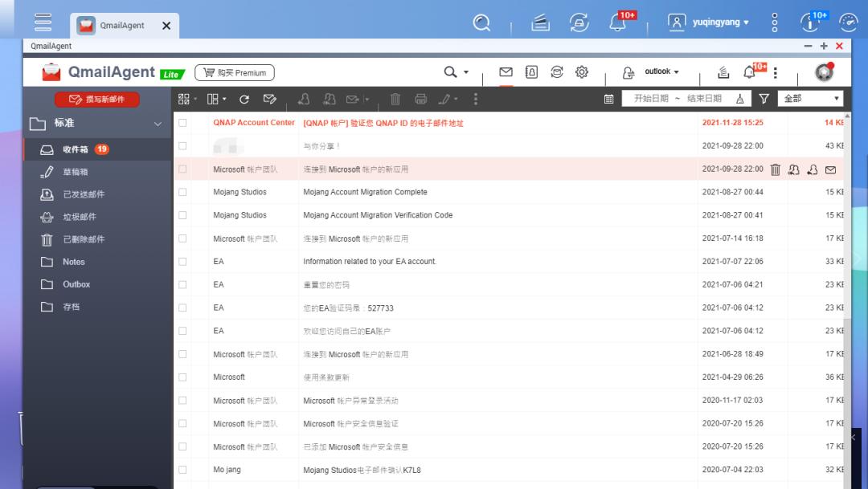Select the checkbox on the Mojang Studios row
The image size is (868, 489).
(181, 192)
